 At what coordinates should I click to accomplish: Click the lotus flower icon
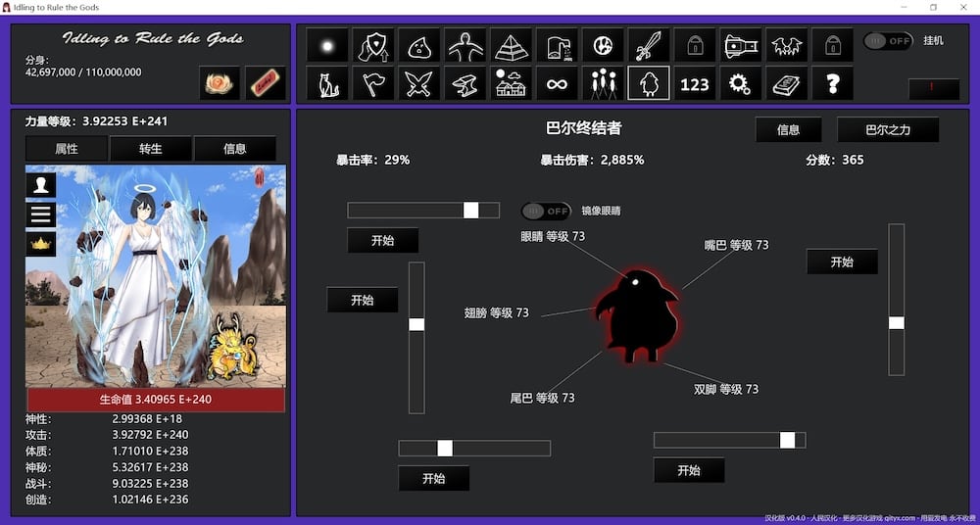220,83
